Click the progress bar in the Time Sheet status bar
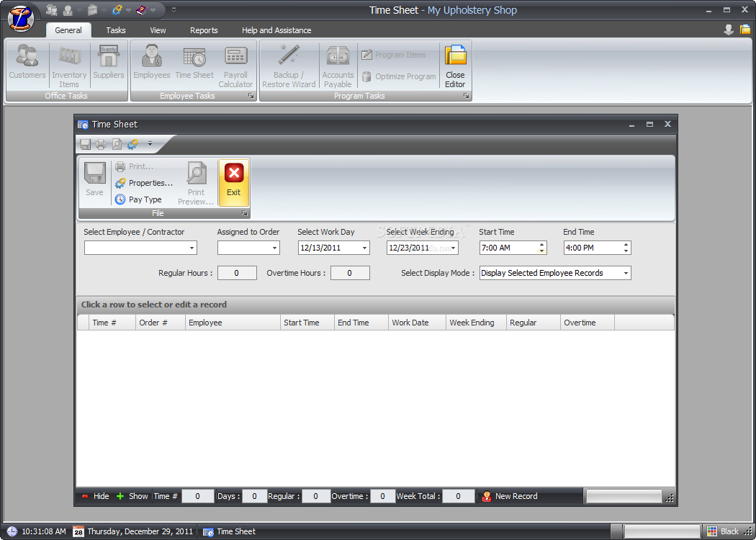The width and height of the screenshot is (756, 540). coord(624,496)
